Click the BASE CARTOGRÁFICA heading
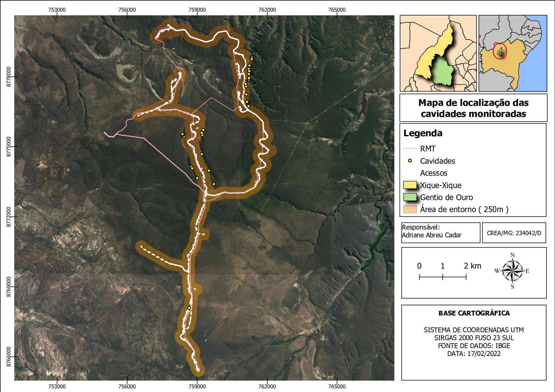 (x=474, y=313)
